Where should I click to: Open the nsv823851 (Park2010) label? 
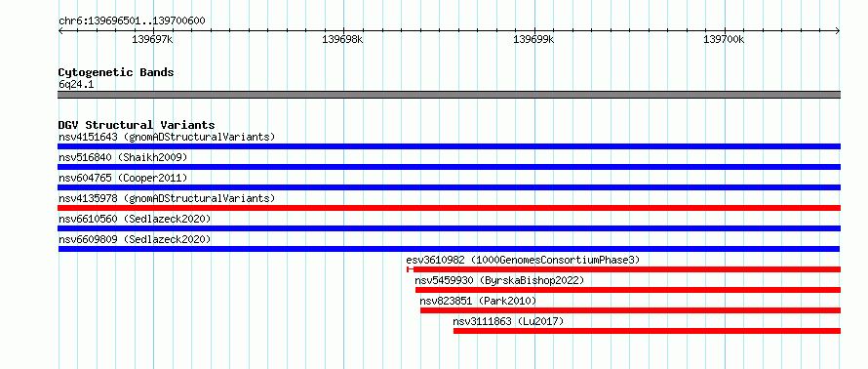pyautogui.click(x=478, y=301)
